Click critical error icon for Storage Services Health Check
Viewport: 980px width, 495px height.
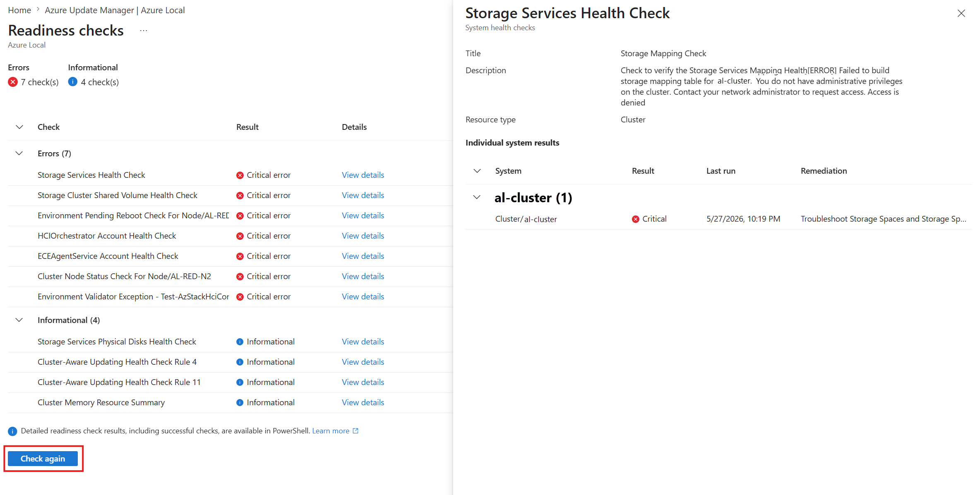(x=240, y=175)
